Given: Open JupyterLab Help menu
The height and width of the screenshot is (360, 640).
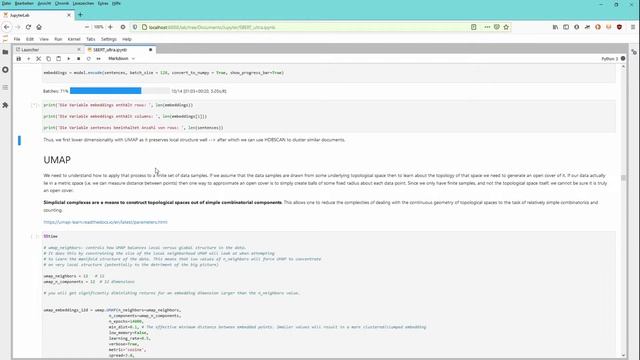Looking at the screenshot, I should (127, 39).
